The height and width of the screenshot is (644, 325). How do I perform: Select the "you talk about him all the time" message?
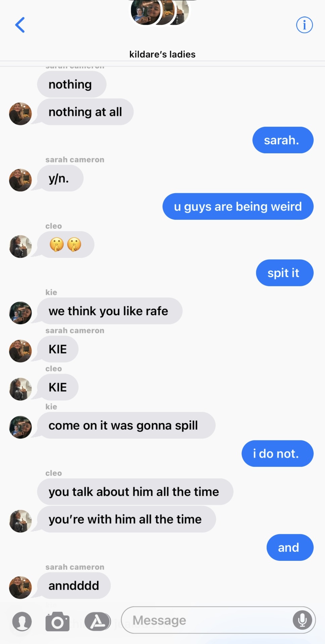point(135,492)
